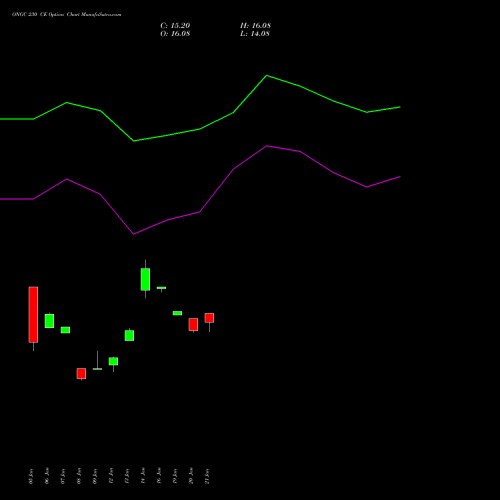The width and height of the screenshot is (500, 500).
Task: Click the lowest trough of the purple line
Action: click(134, 234)
